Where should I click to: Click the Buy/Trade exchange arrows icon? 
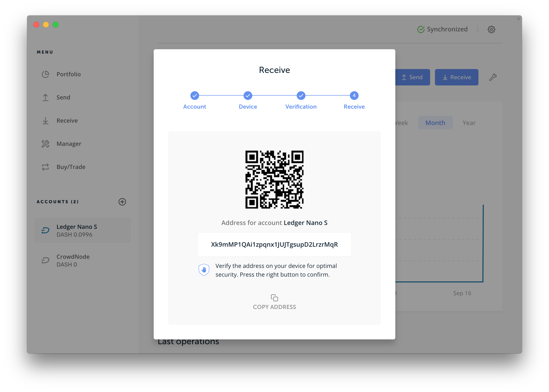(x=45, y=167)
